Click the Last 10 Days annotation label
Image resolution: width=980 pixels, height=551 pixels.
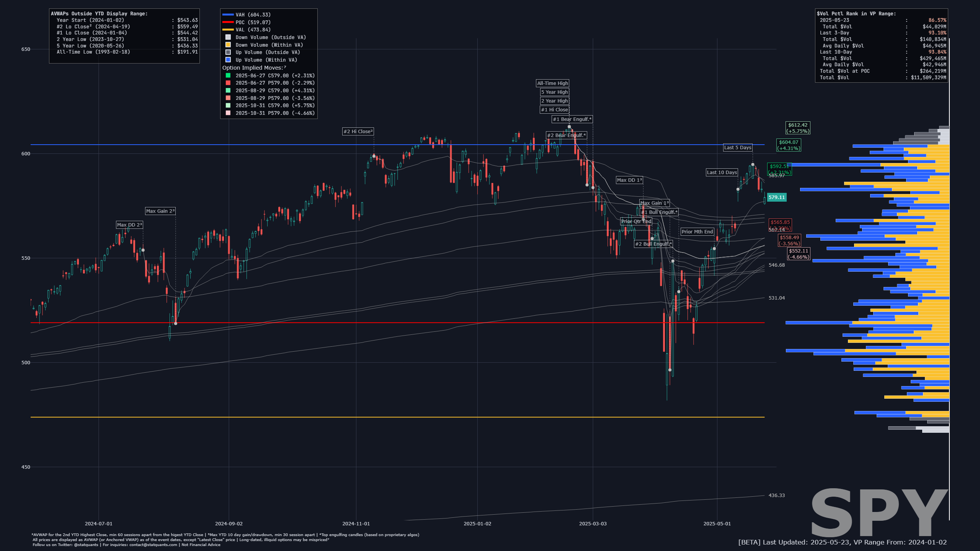722,173
